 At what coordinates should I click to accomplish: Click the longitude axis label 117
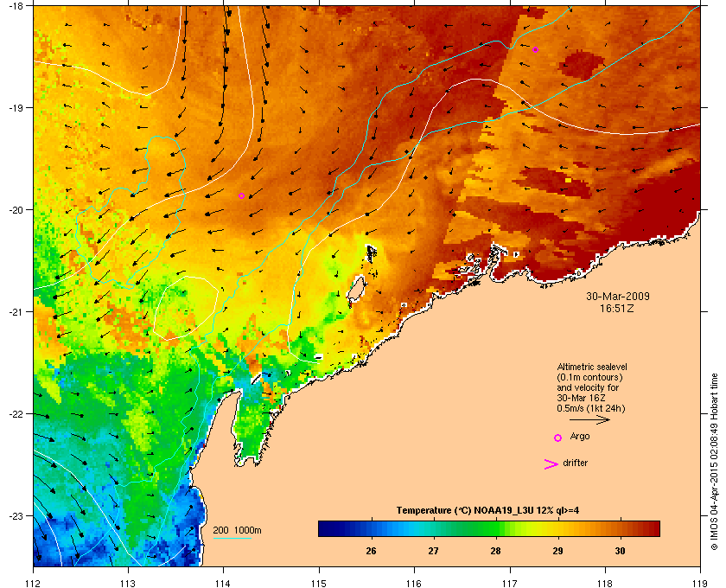(x=510, y=584)
